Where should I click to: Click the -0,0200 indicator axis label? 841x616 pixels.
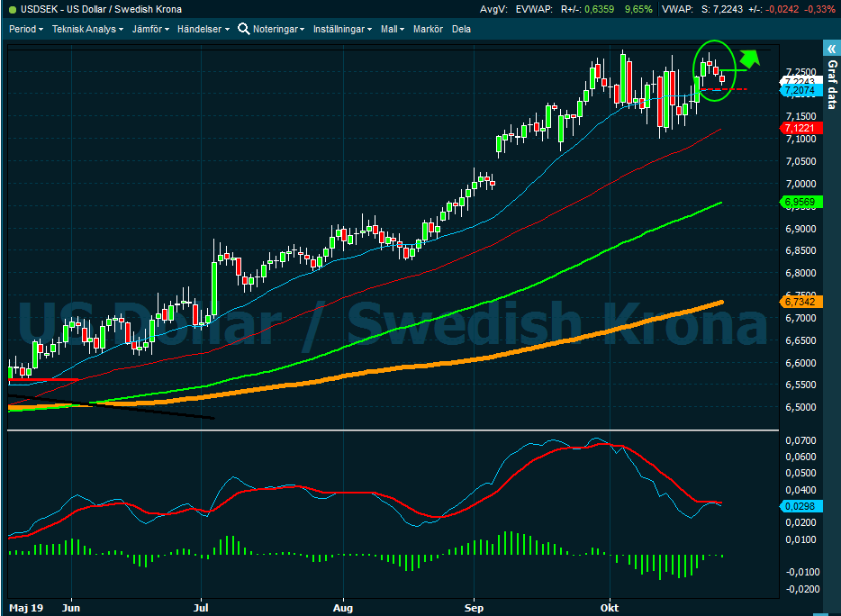click(x=800, y=589)
